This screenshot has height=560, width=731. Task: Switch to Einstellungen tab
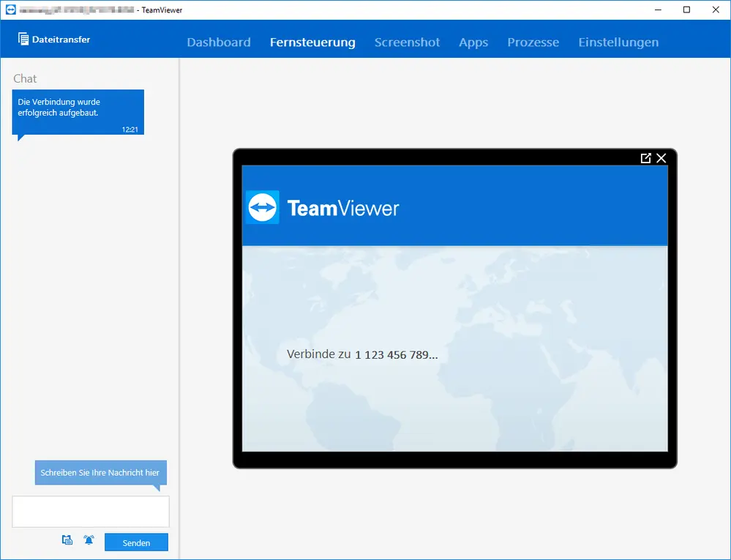(x=618, y=42)
